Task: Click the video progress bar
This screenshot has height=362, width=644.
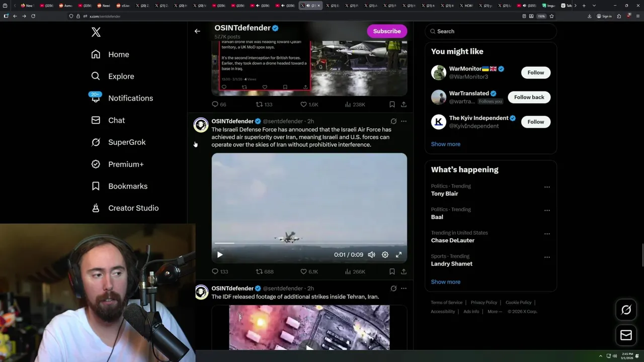Action: tap(309, 243)
